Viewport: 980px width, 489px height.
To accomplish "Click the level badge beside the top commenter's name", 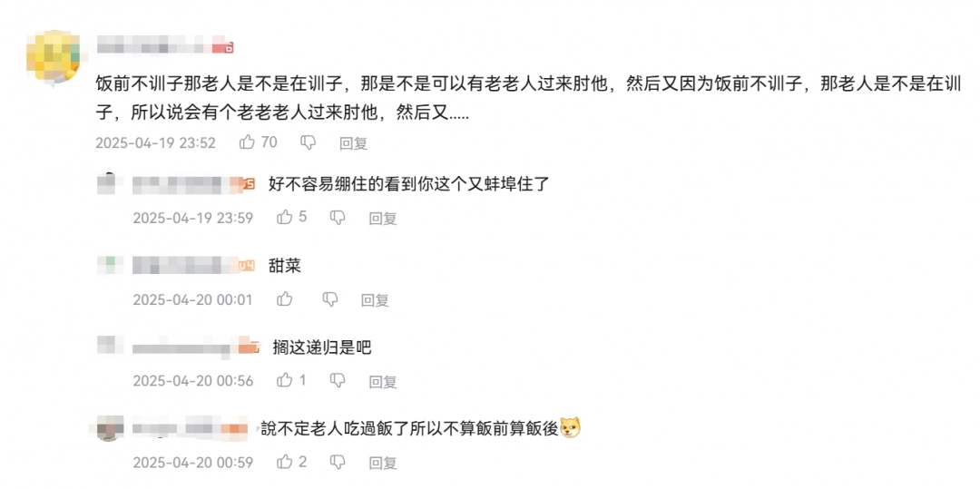I will 223,47.
